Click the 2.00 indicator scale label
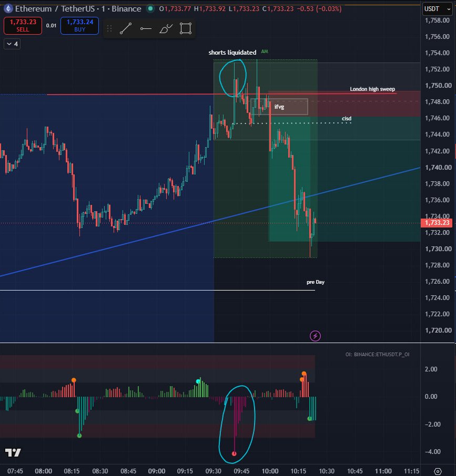Screen dimensions: 456x476 pyautogui.click(x=431, y=369)
